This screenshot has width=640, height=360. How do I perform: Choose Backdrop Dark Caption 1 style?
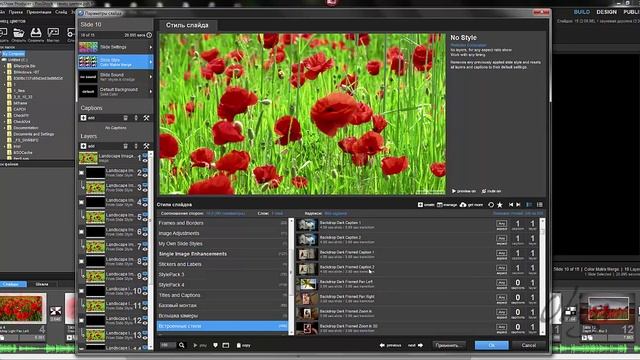coord(417,225)
